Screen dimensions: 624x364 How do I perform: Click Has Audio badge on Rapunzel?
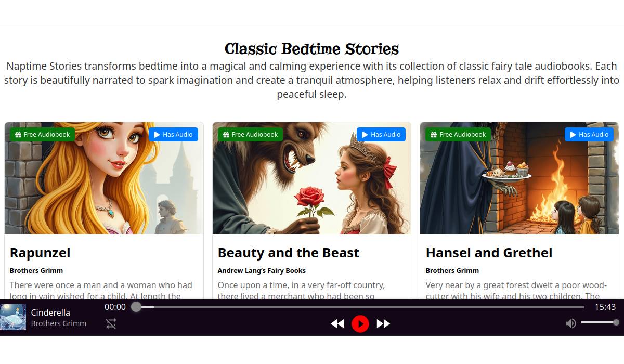pos(173,135)
